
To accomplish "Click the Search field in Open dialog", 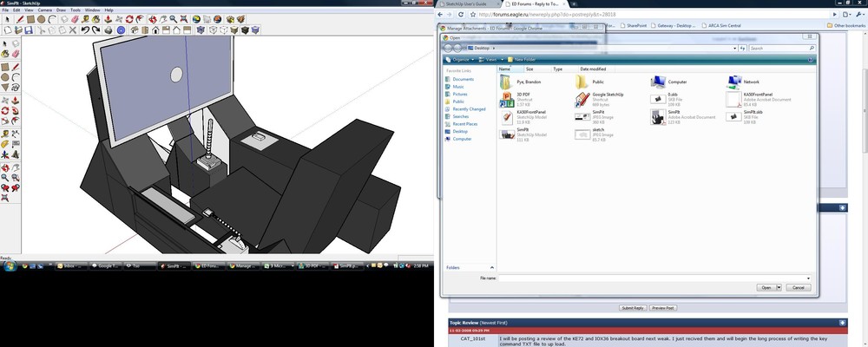I will tap(781, 49).
